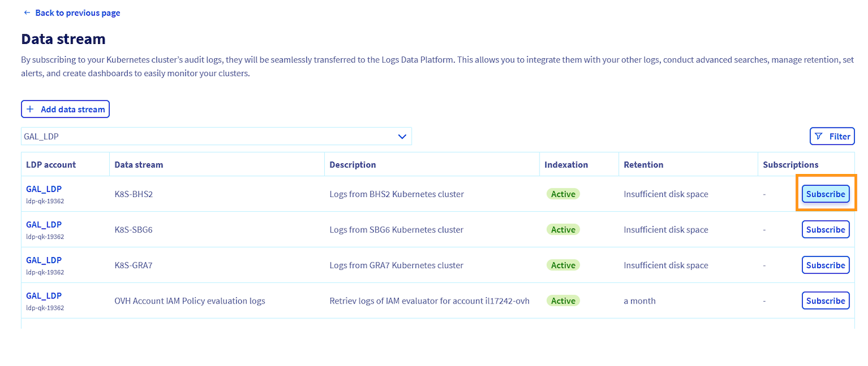Screen dimensions: 868x366
Task: Click the Retention column header
Action: click(x=644, y=164)
